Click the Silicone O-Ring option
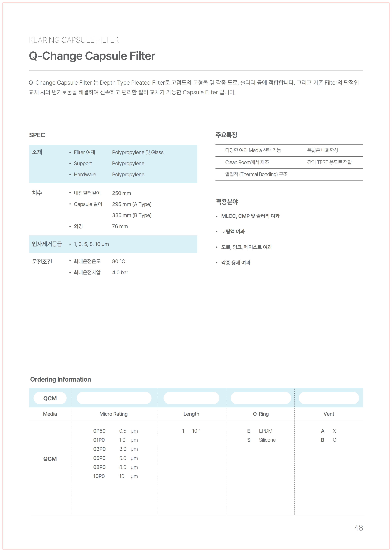The height and width of the screenshot is (552, 392). 267,440
